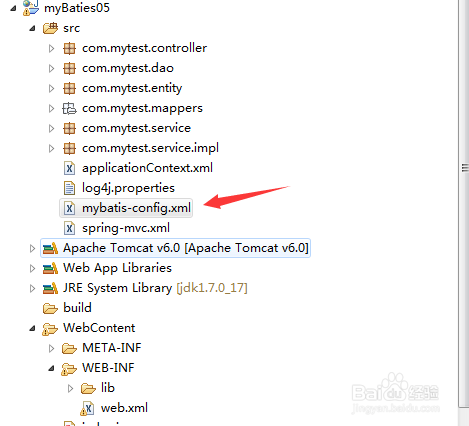Click the lib folder icon
This screenshot has height=426, width=469.
[88, 388]
